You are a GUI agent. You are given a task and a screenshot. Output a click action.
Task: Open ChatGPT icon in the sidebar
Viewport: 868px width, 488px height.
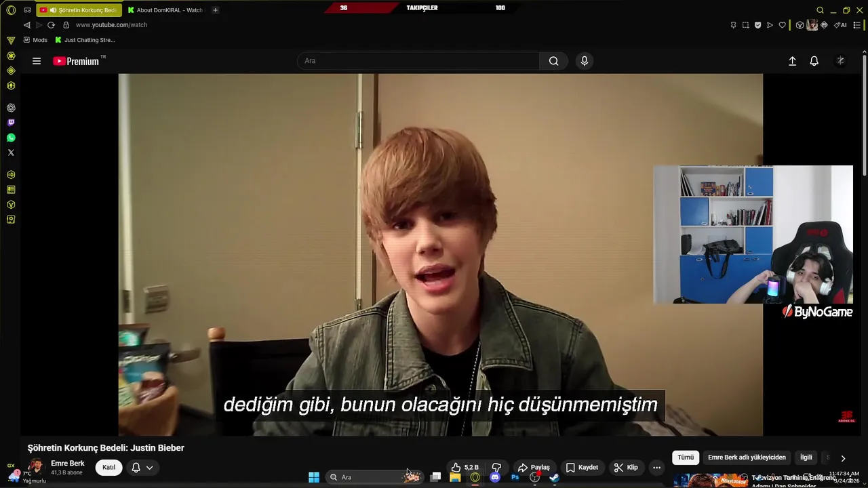tap(11, 108)
